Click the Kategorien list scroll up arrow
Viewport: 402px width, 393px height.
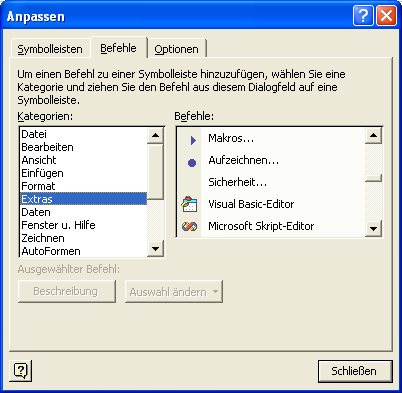tap(155, 135)
